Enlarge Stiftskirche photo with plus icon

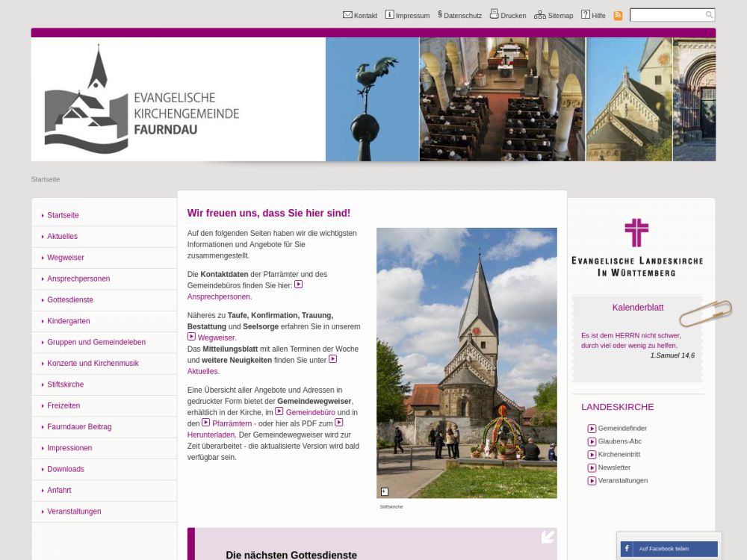point(385,491)
